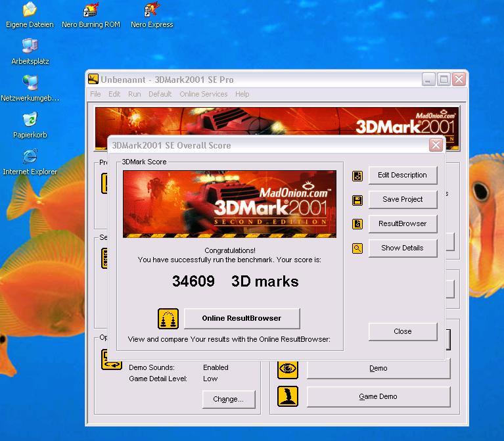
Task: Open the Help menu
Action: point(242,94)
